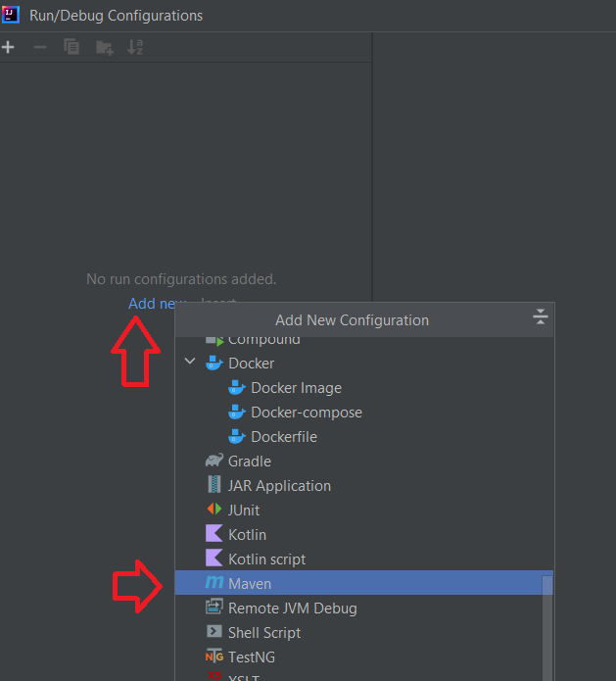
Task: Click the Docker Image whale icon
Action: [x=237, y=387]
